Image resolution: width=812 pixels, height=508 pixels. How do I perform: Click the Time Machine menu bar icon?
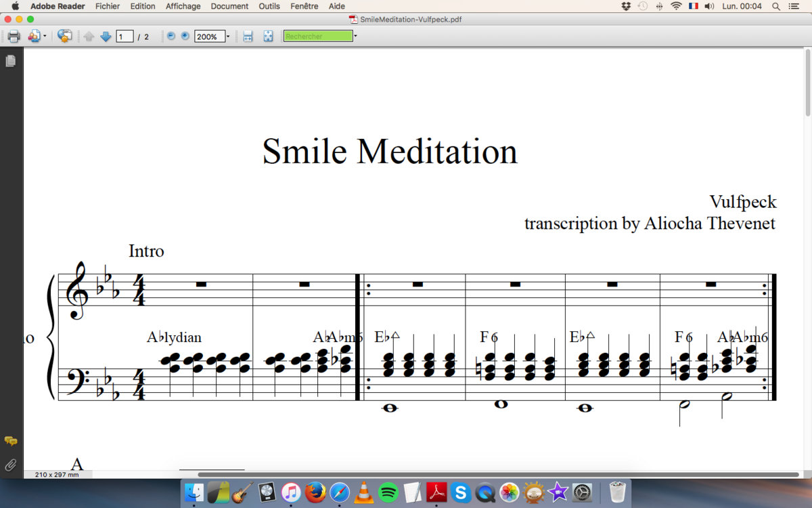tap(643, 6)
